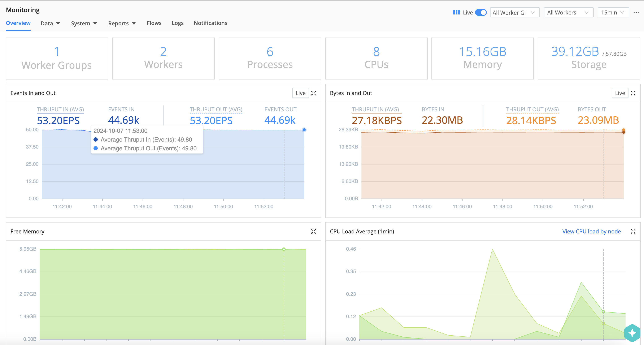This screenshot has width=644, height=345.
Task: Open the All Workers dropdown
Action: click(x=569, y=12)
